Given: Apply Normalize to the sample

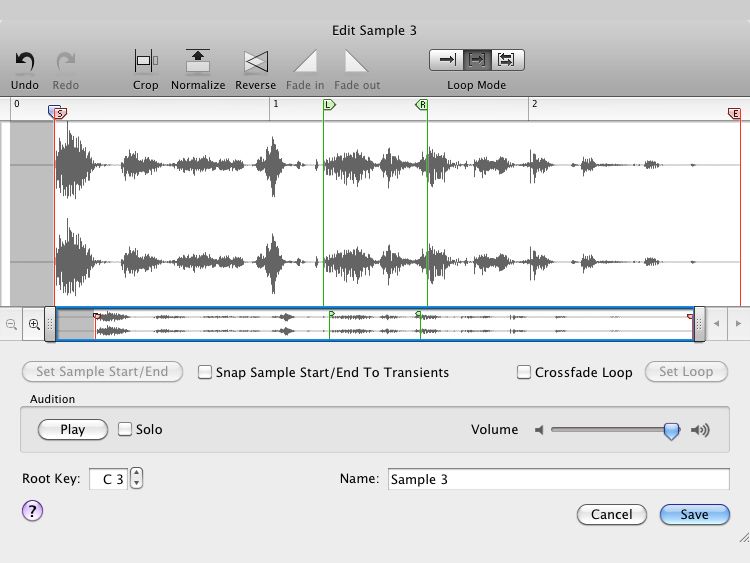Looking at the screenshot, I should (x=198, y=61).
